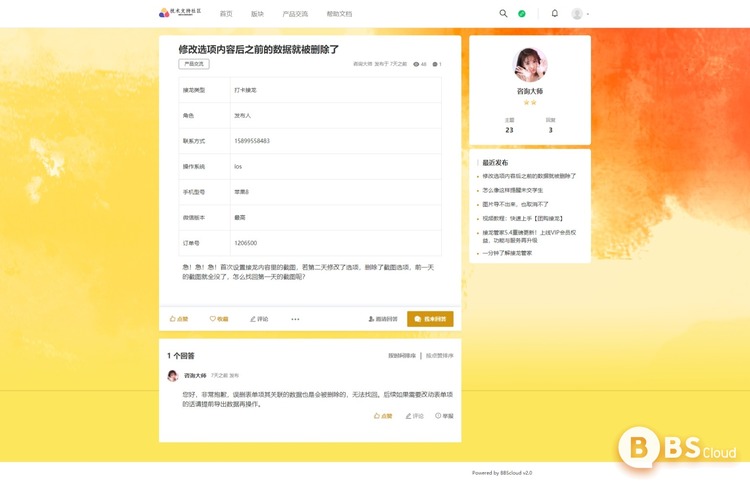The height and width of the screenshot is (486, 750).
Task: Open the search magnifier icon
Action: coord(503,13)
